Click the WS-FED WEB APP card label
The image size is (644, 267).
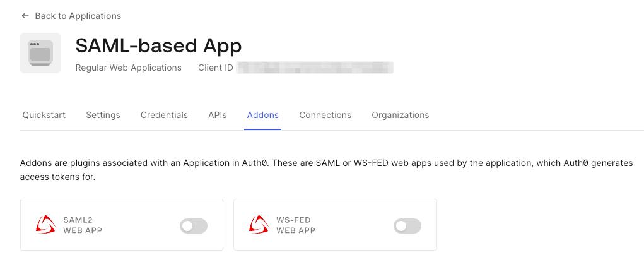(296, 225)
